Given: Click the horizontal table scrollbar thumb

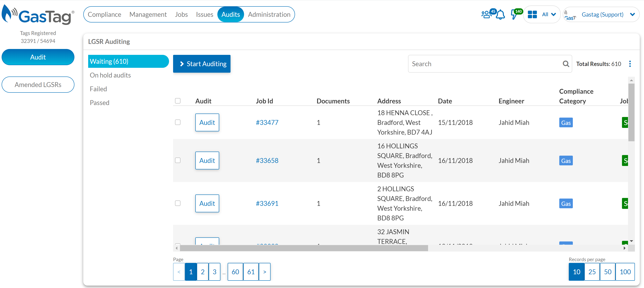Looking at the screenshot, I should [x=304, y=248].
